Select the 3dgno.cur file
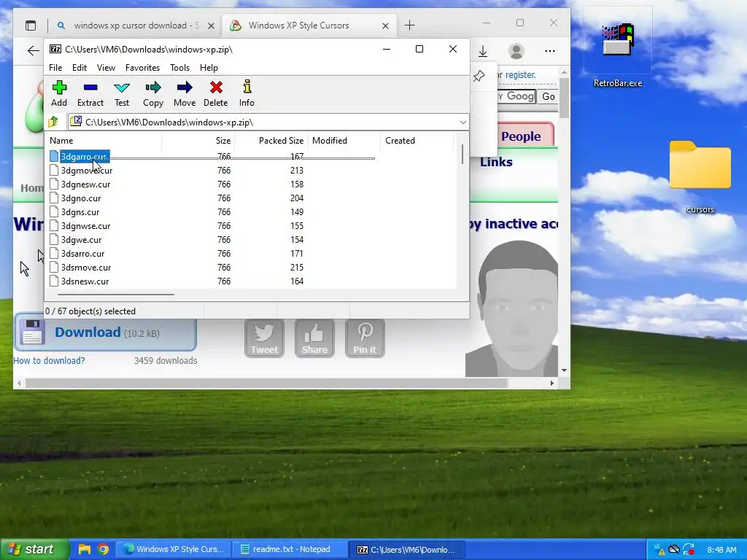This screenshot has width=747, height=560. (80, 198)
